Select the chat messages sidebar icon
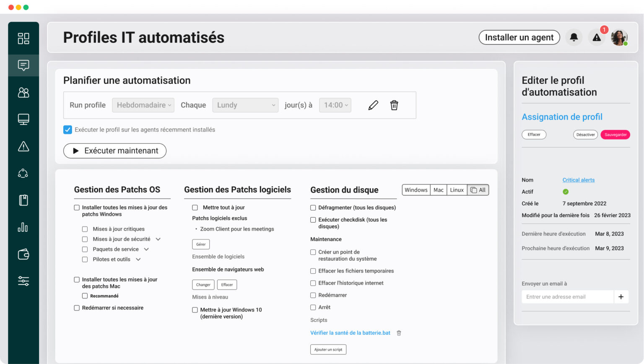 coord(23,65)
